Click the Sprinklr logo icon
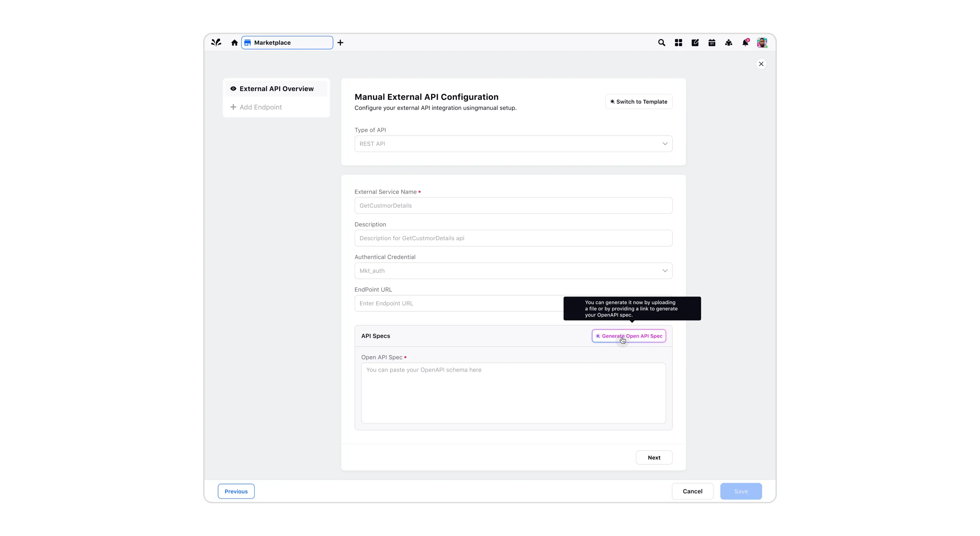The image size is (980, 536). click(216, 42)
